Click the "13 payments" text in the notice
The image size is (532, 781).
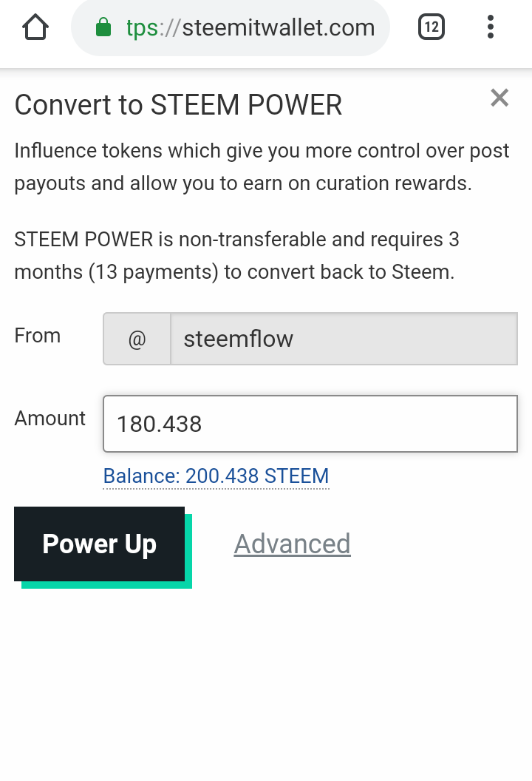153,272
